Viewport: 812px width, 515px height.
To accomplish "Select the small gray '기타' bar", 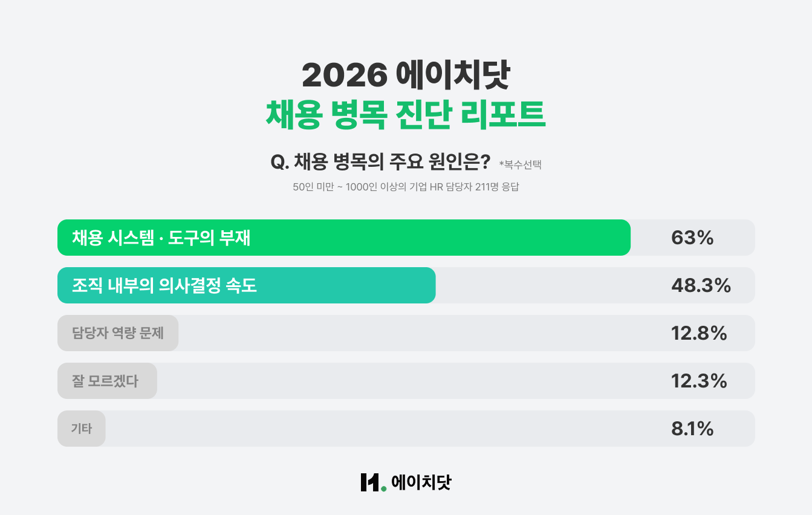I will [82, 429].
